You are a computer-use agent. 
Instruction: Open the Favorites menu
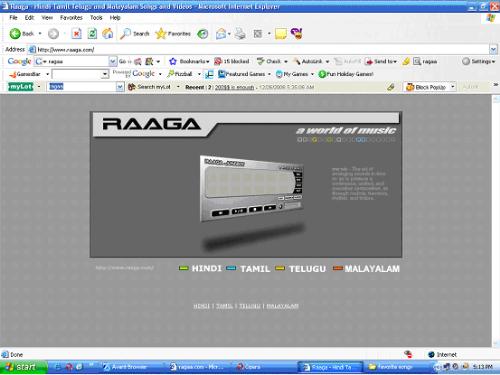71,18
